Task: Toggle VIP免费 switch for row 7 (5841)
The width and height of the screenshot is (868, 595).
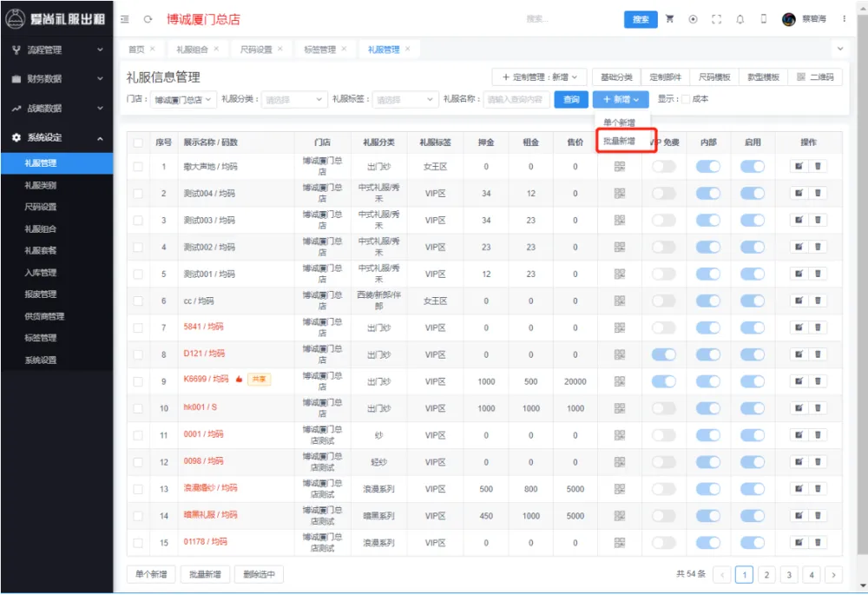Action: coord(663,328)
